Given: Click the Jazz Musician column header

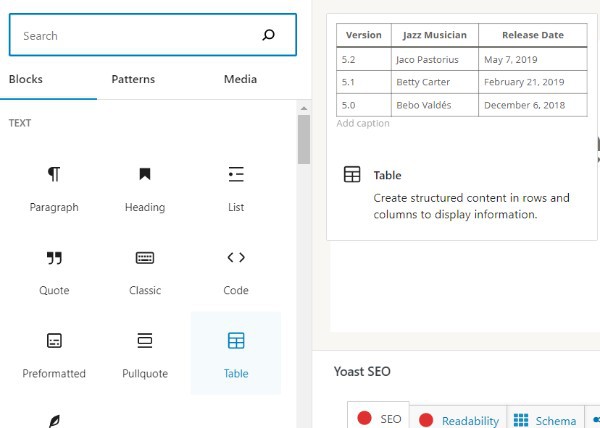Looking at the screenshot, I should point(435,35).
